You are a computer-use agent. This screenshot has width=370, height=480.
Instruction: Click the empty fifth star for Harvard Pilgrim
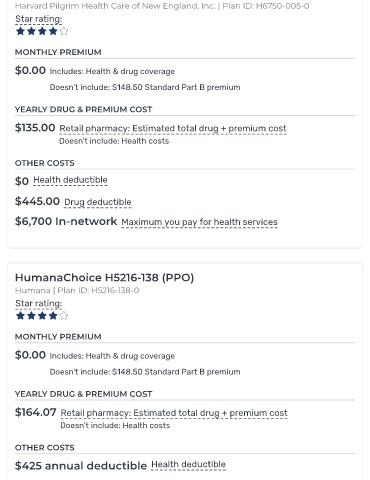coord(64,31)
